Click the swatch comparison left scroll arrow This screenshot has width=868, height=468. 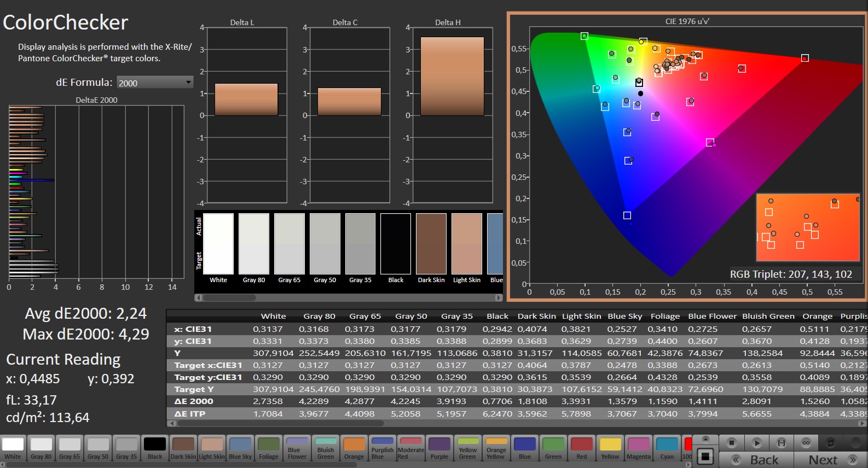click(x=198, y=298)
